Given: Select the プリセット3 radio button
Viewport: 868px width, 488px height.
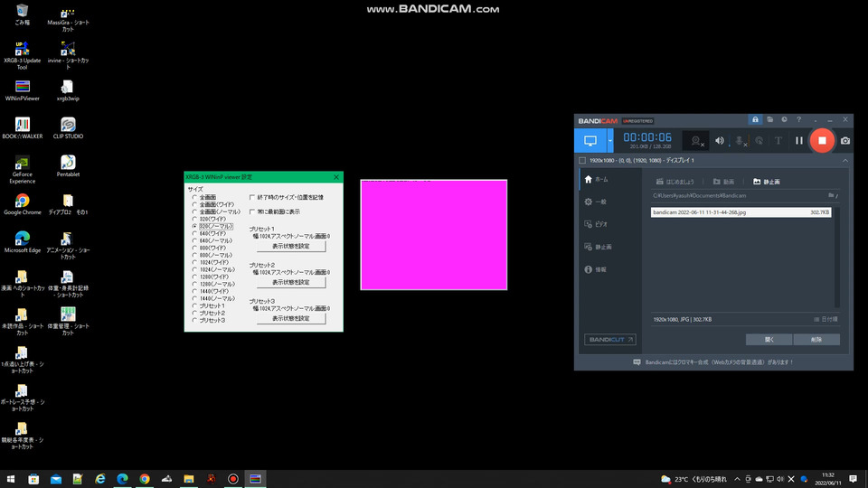Looking at the screenshot, I should tap(194, 320).
